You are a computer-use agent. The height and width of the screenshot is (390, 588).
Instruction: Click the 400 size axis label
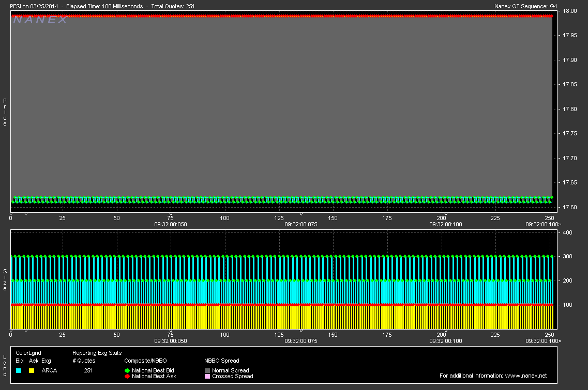tap(567, 232)
